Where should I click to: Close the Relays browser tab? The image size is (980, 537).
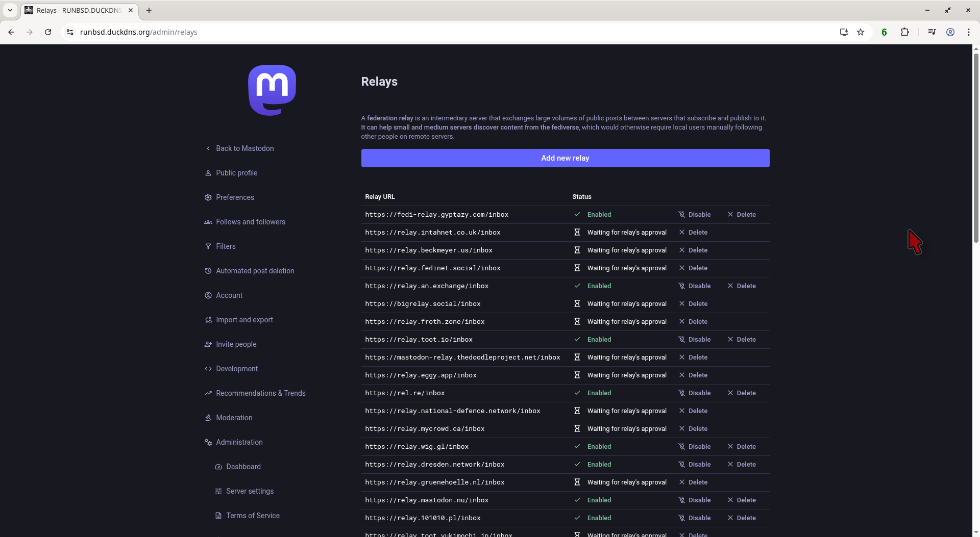tap(131, 10)
